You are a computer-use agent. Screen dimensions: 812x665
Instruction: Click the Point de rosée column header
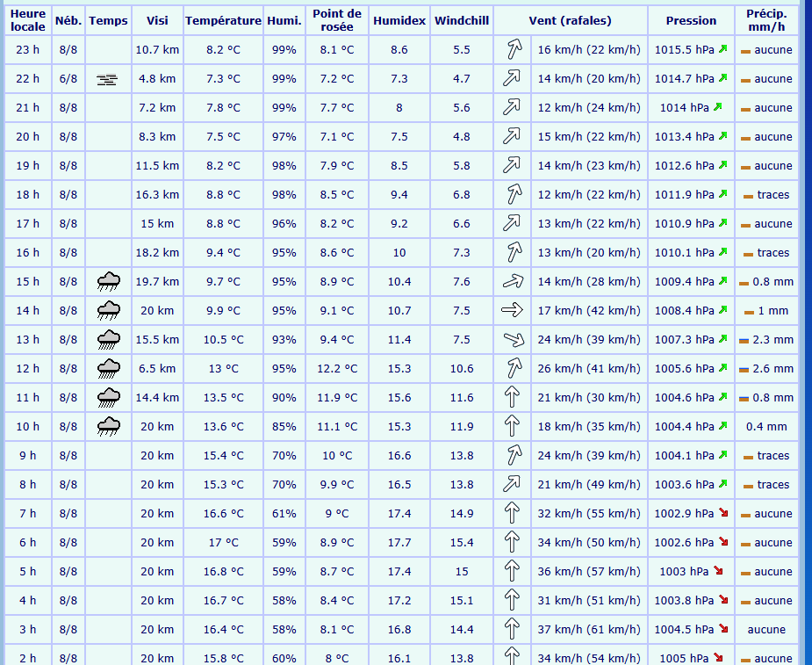pos(336,20)
